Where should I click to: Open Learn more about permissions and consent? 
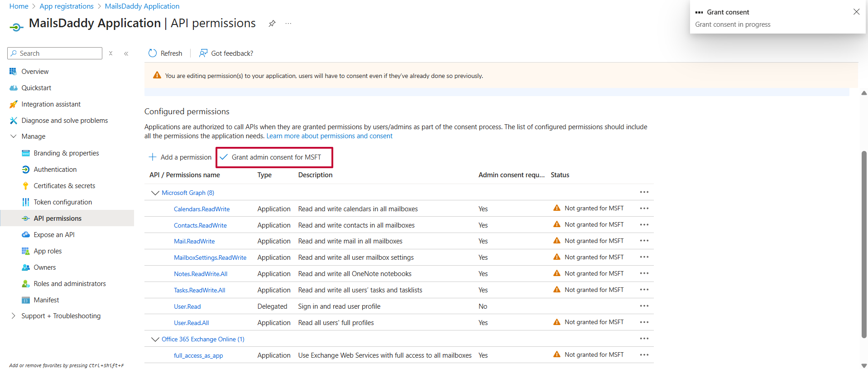(x=329, y=136)
